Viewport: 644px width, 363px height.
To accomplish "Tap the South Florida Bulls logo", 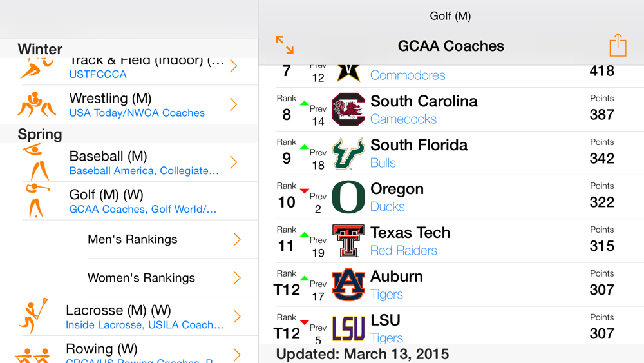I will [348, 153].
